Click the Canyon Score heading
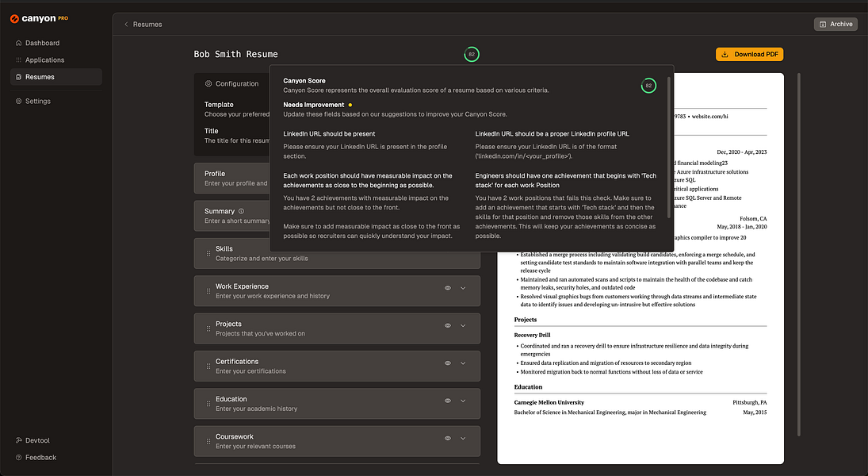The image size is (868, 476). pos(304,80)
